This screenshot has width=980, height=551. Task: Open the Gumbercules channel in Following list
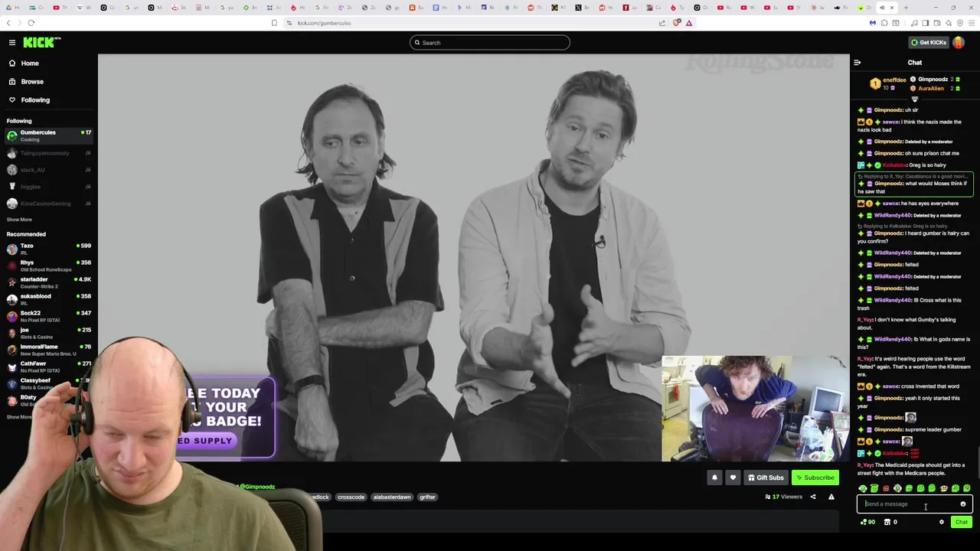click(x=48, y=135)
